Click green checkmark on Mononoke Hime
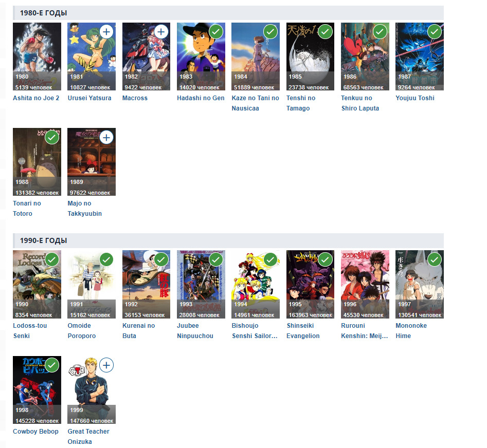This screenshot has width=487, height=448. (435, 259)
